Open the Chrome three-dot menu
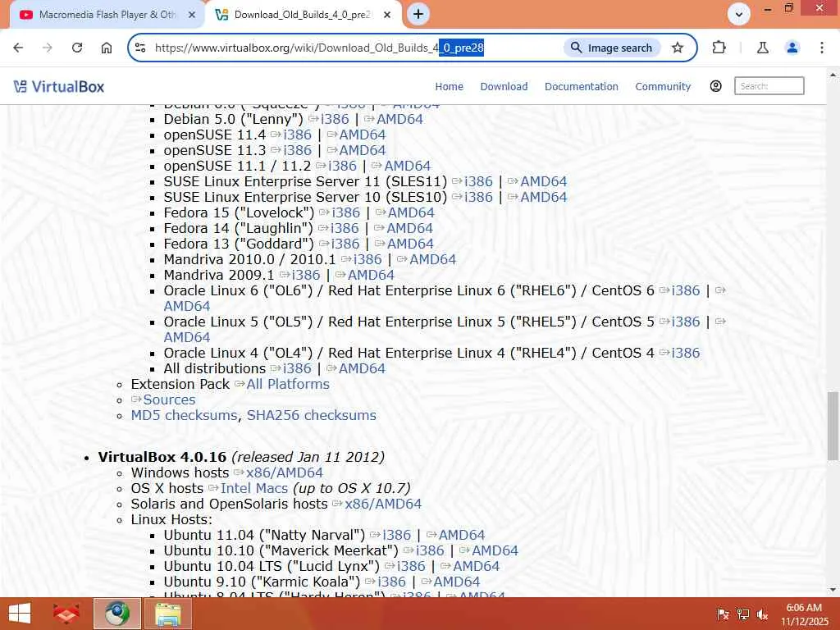 click(x=822, y=48)
